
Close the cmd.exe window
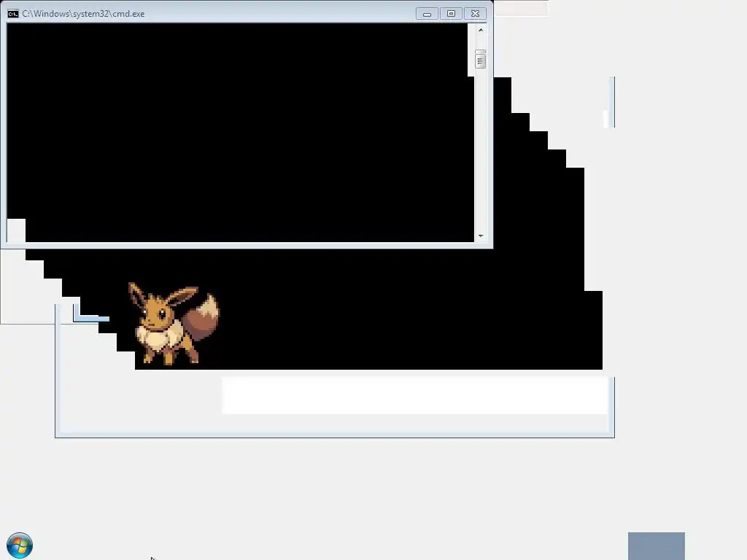click(x=475, y=14)
